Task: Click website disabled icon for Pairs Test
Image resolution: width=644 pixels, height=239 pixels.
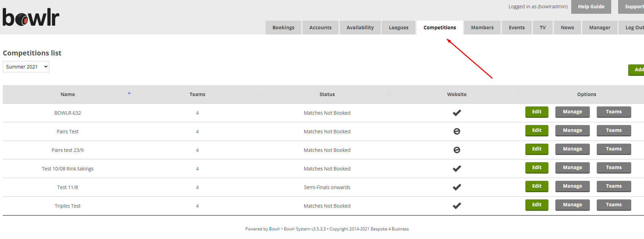Action: [x=457, y=132]
